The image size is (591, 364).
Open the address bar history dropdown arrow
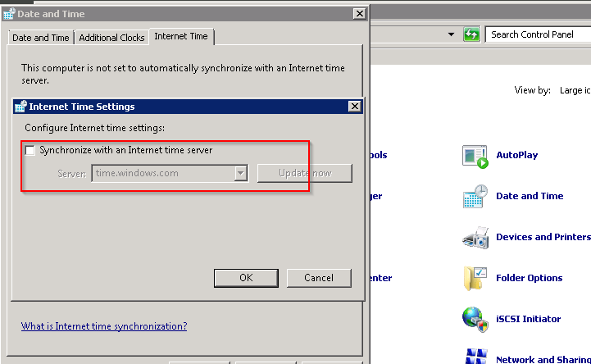point(451,34)
